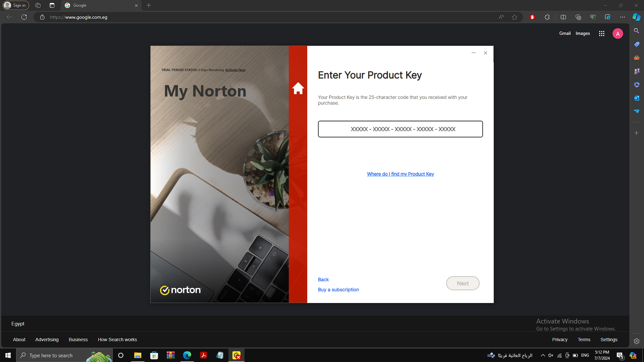
Task: Open Collections icon in toolbar
Action: click(x=578, y=17)
